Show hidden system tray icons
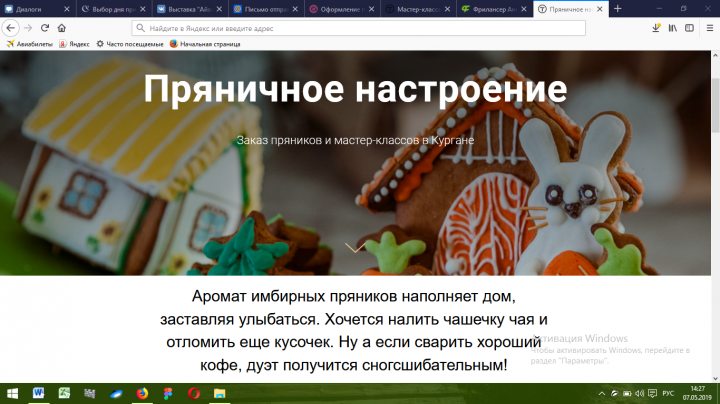Image resolution: width=720 pixels, height=404 pixels. (602, 393)
